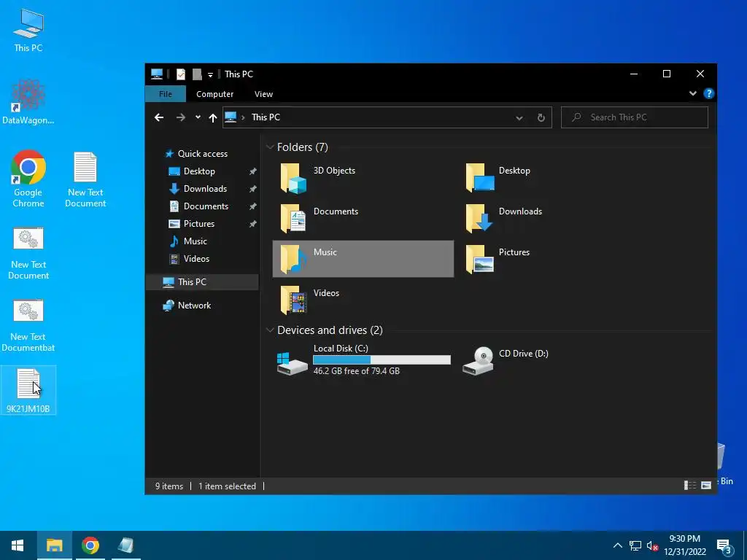747x560 pixels.
Task: Select the Music folder in Folders group
Action: pyautogui.click(x=363, y=259)
